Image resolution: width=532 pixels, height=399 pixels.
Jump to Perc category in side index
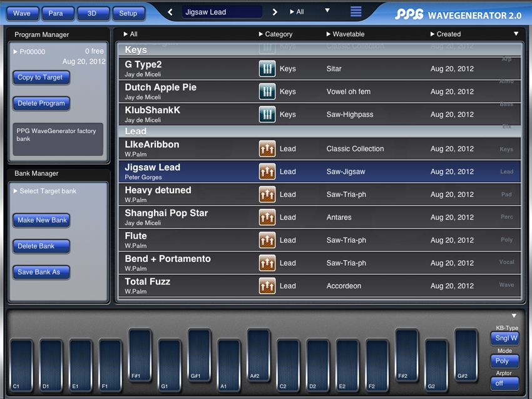coord(506,217)
